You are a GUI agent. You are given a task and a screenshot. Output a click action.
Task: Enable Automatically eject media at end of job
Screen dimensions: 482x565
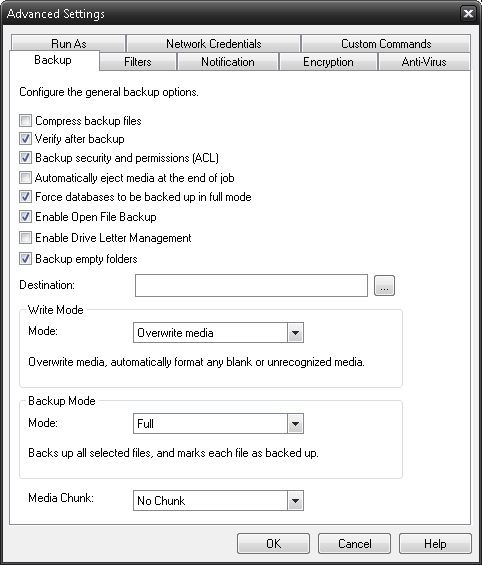[x=25, y=178]
